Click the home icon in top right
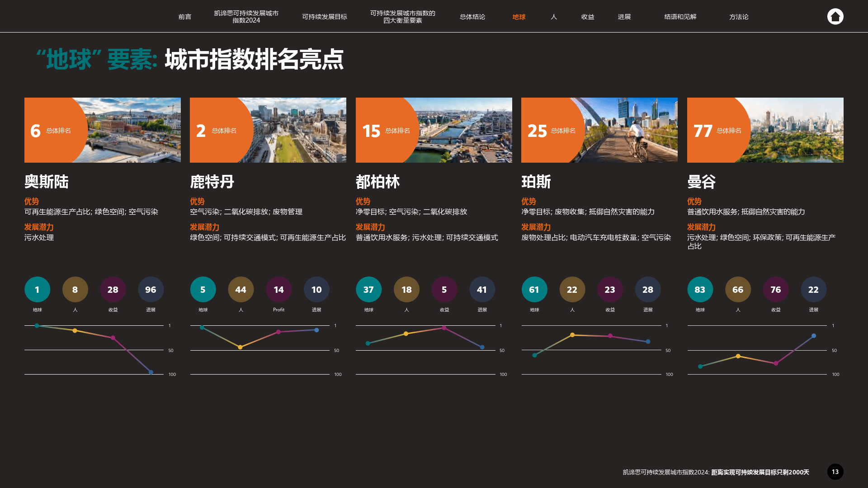The width and height of the screenshot is (868, 488). (835, 16)
